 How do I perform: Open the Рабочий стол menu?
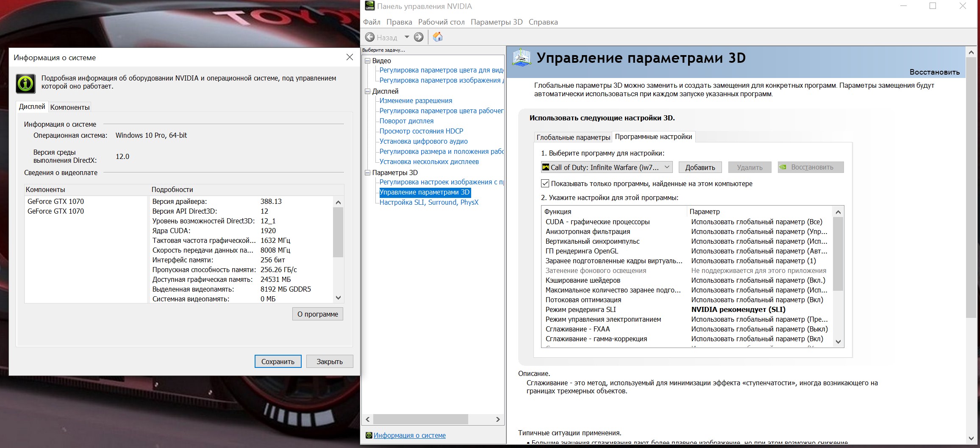pos(441,22)
